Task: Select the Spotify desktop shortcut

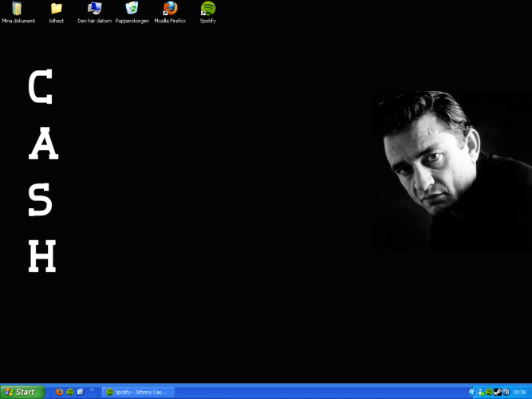Action: coord(207,10)
